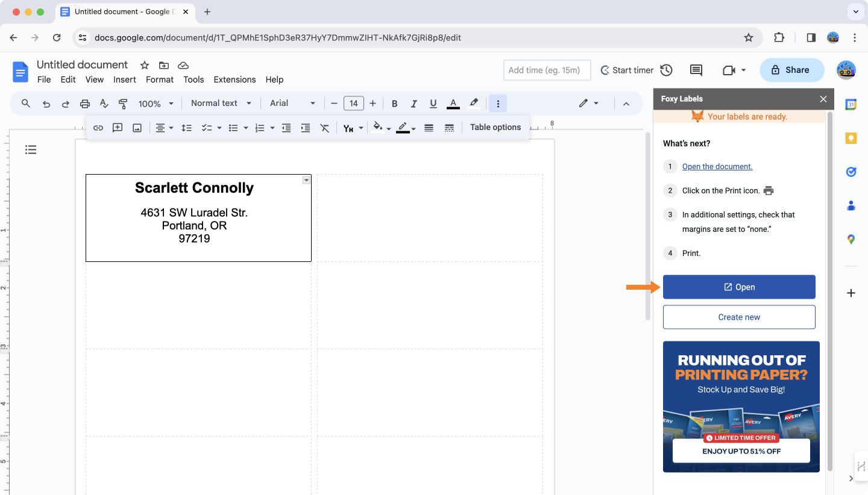Open the print dialog via Print icon
Screen dimensions: 868x495
[x=84, y=103]
